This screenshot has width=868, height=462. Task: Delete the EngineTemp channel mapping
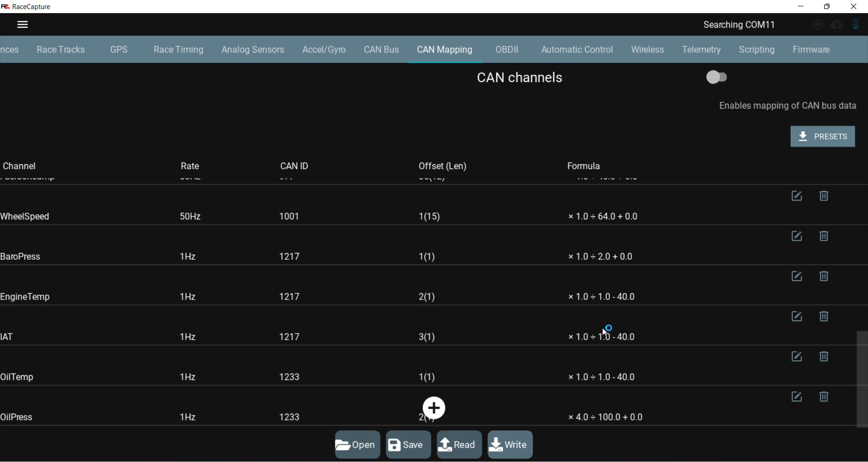click(824, 277)
